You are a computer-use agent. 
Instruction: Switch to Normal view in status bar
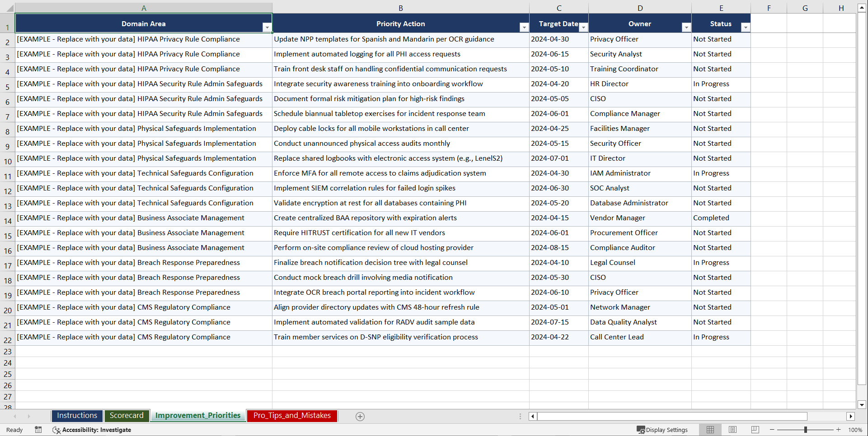click(710, 430)
